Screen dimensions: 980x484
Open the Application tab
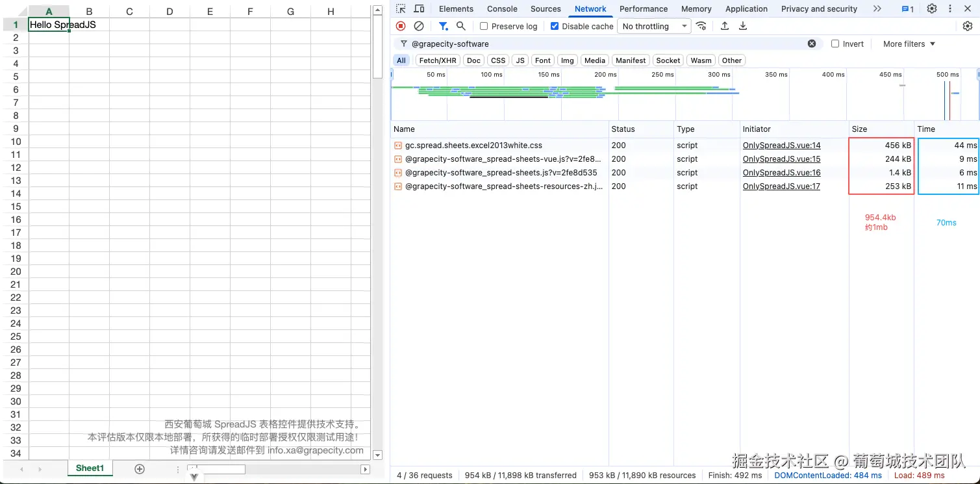pos(746,8)
